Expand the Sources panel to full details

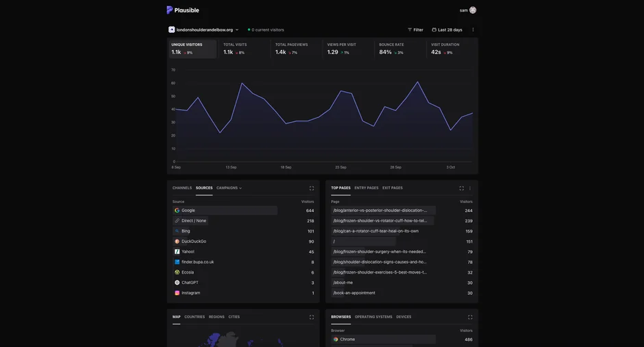click(311, 189)
